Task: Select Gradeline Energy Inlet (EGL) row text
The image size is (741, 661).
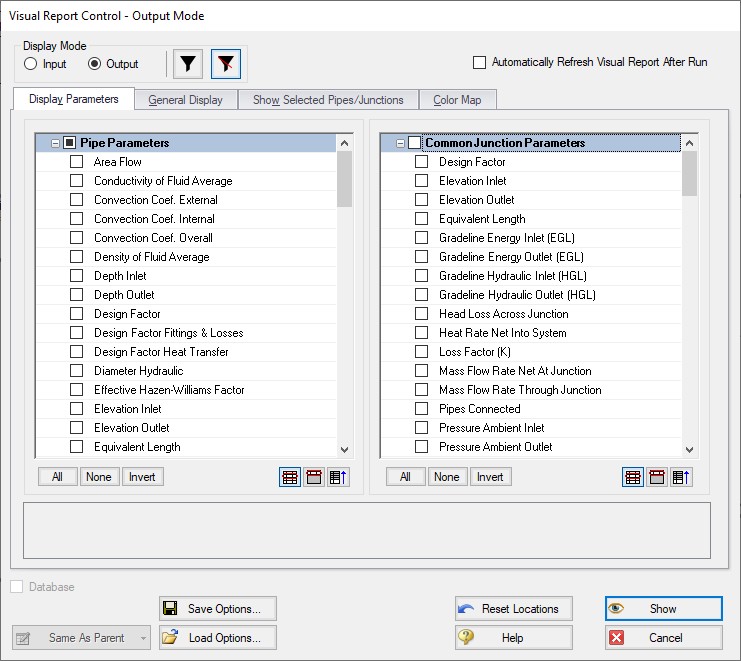Action: point(507,238)
